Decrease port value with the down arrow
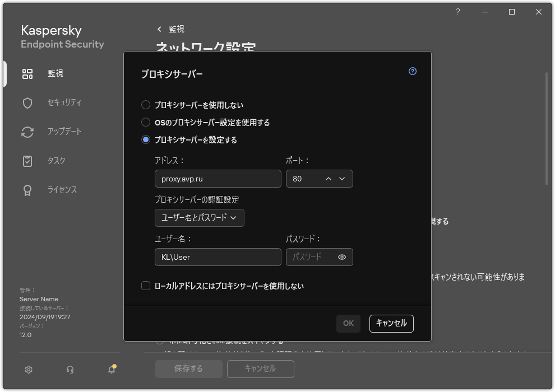The width and height of the screenshot is (555, 392). click(341, 179)
